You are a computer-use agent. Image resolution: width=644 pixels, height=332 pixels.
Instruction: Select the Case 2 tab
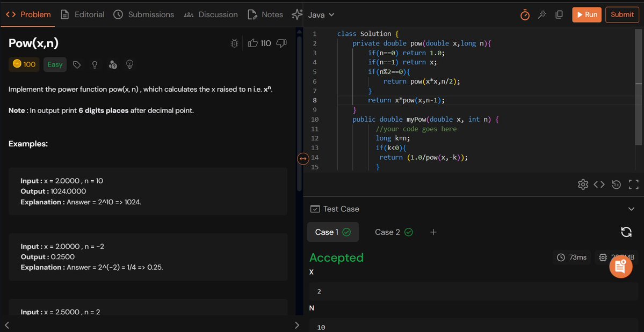[x=394, y=232]
